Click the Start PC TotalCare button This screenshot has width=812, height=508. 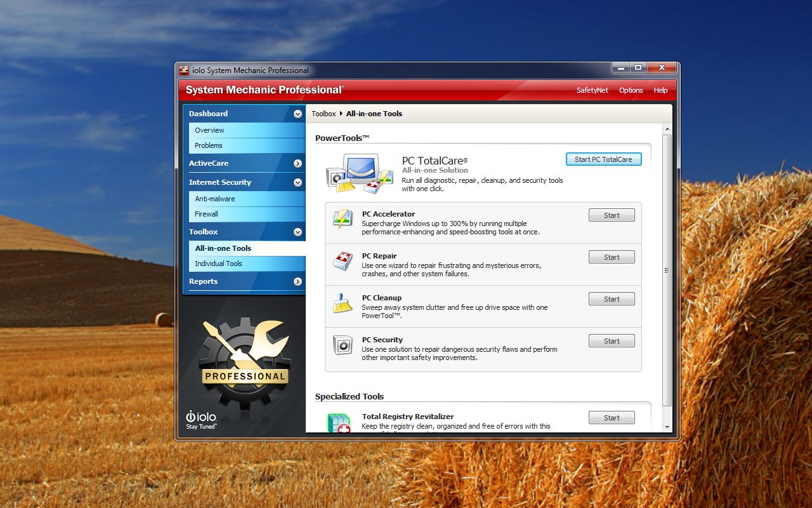(603, 159)
